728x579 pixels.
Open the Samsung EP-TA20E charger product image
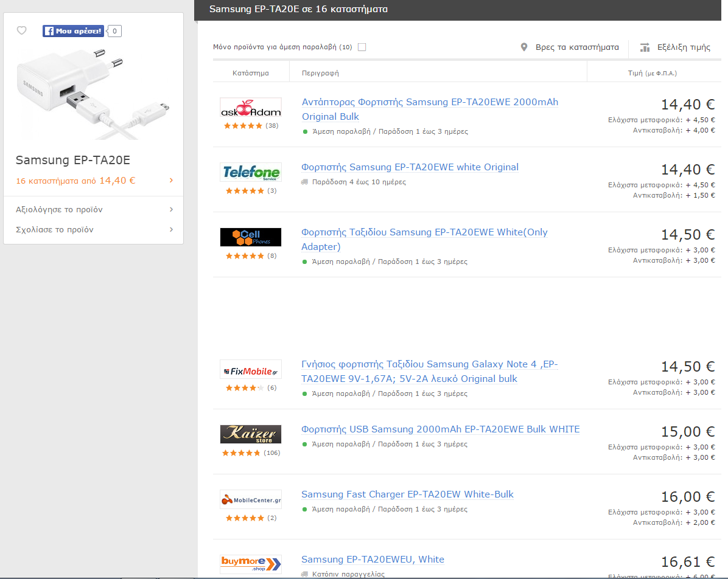[93, 93]
